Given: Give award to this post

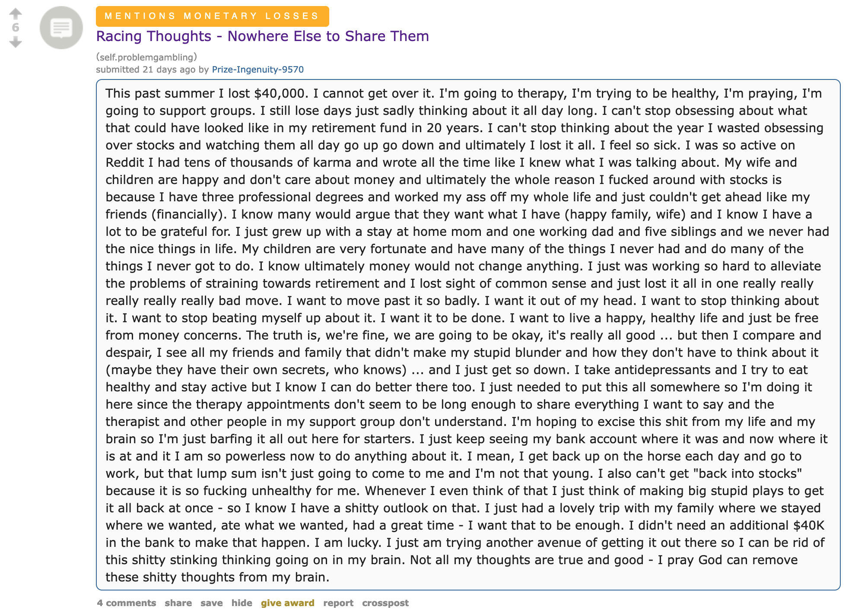Looking at the screenshot, I should coord(287,603).
